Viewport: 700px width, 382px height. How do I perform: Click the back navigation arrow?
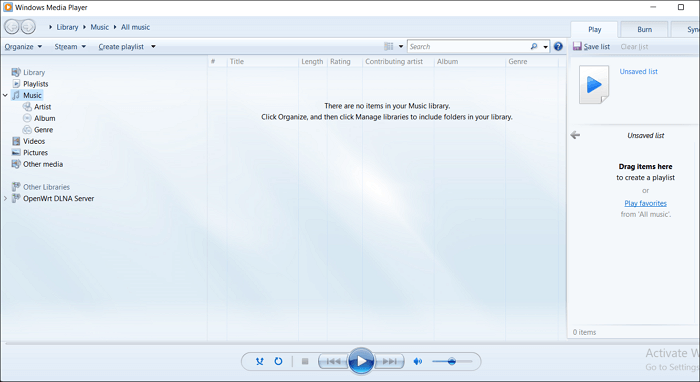pos(12,27)
